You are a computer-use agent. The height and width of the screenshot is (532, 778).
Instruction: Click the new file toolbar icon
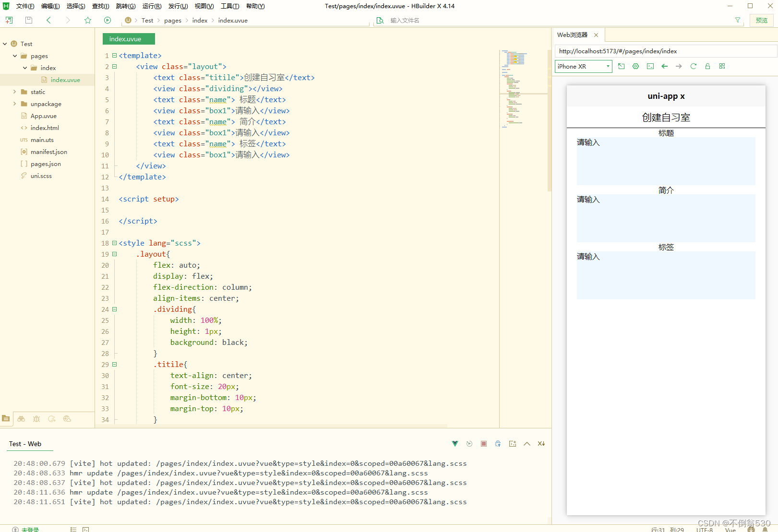pyautogui.click(x=9, y=20)
